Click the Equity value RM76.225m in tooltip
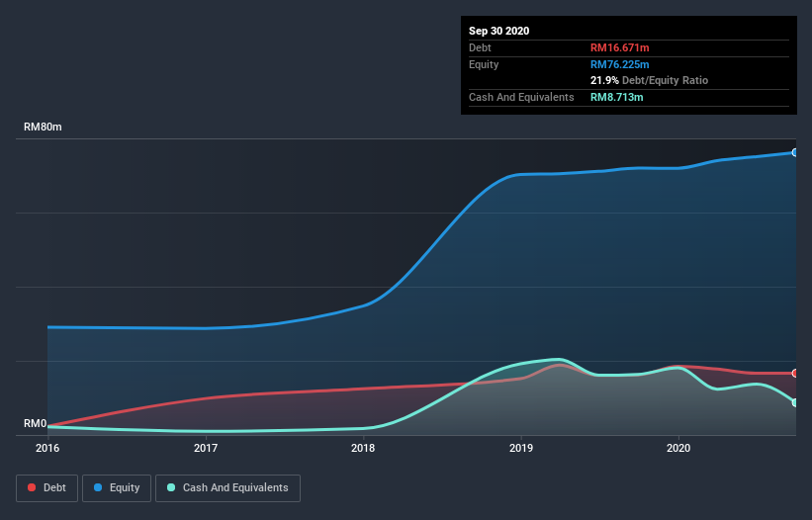 point(619,64)
